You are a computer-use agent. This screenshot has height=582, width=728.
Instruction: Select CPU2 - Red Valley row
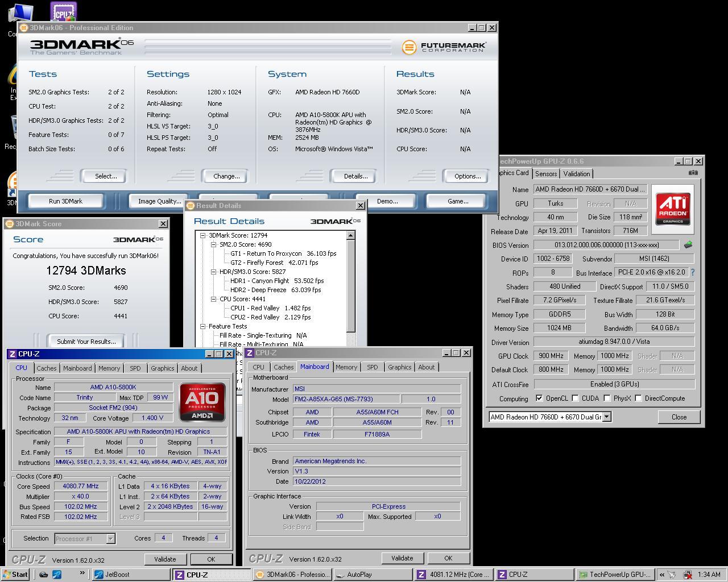coord(271,317)
